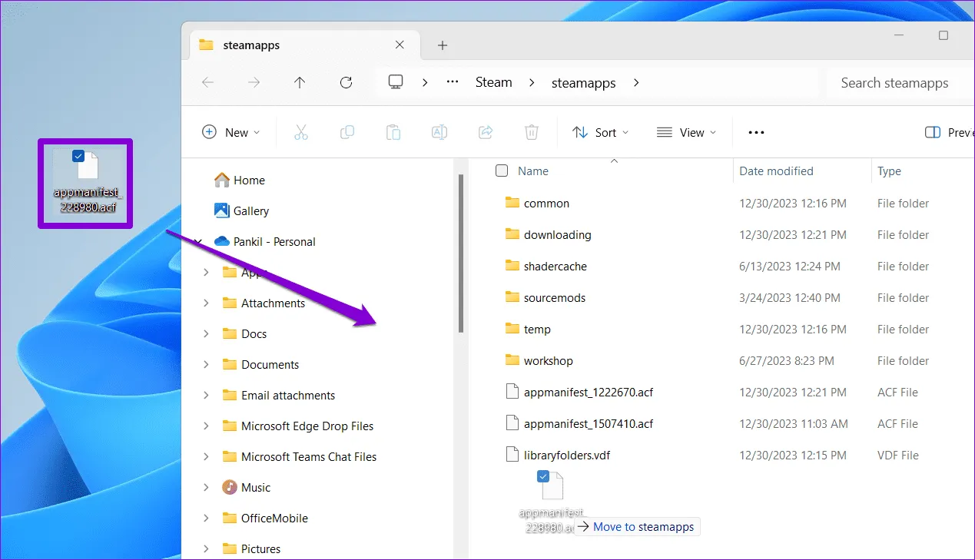Expand the Documents folder in sidebar
Image resolution: width=975 pixels, height=560 pixels.
(x=206, y=365)
